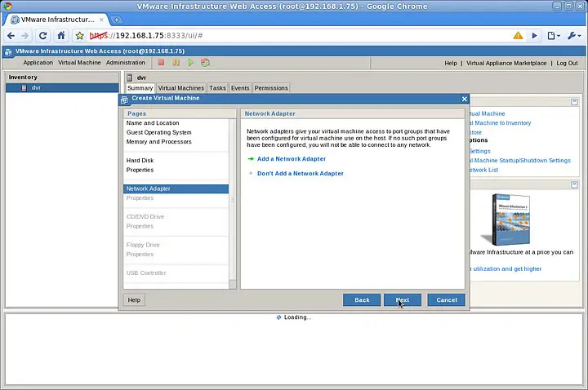Open the Application menu

[x=38, y=63]
